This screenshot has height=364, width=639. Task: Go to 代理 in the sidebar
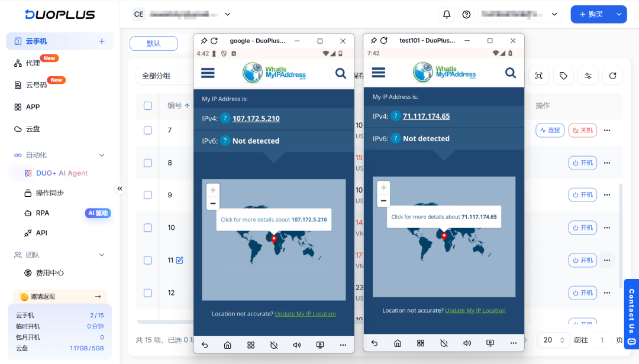tap(33, 63)
